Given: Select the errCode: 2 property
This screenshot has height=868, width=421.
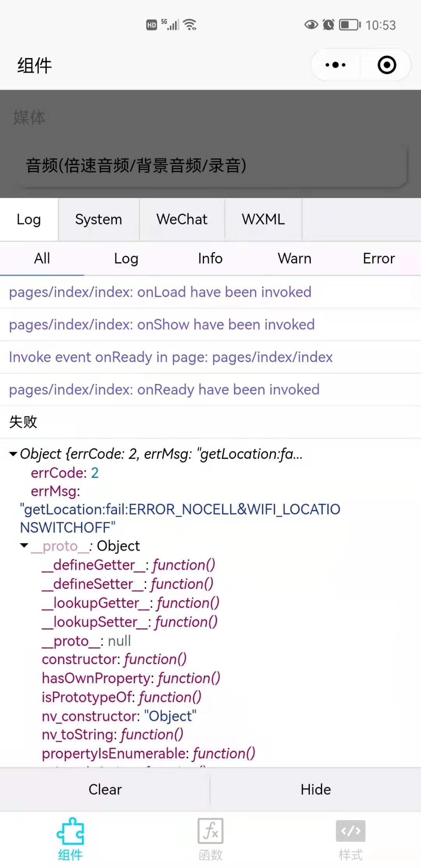Looking at the screenshot, I should pyautogui.click(x=65, y=473).
